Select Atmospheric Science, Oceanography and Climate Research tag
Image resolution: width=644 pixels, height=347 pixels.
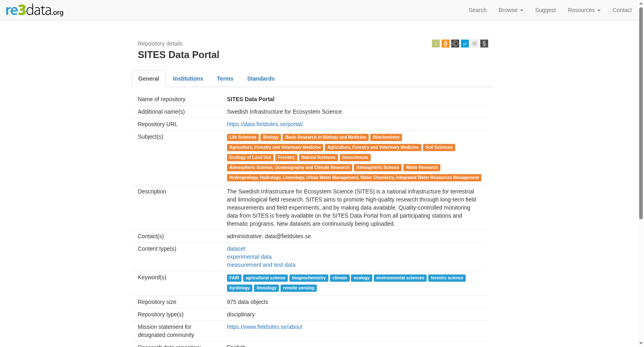click(289, 168)
